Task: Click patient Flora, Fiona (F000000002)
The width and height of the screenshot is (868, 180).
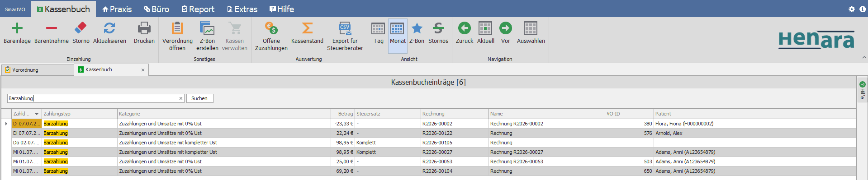Action: [684, 124]
